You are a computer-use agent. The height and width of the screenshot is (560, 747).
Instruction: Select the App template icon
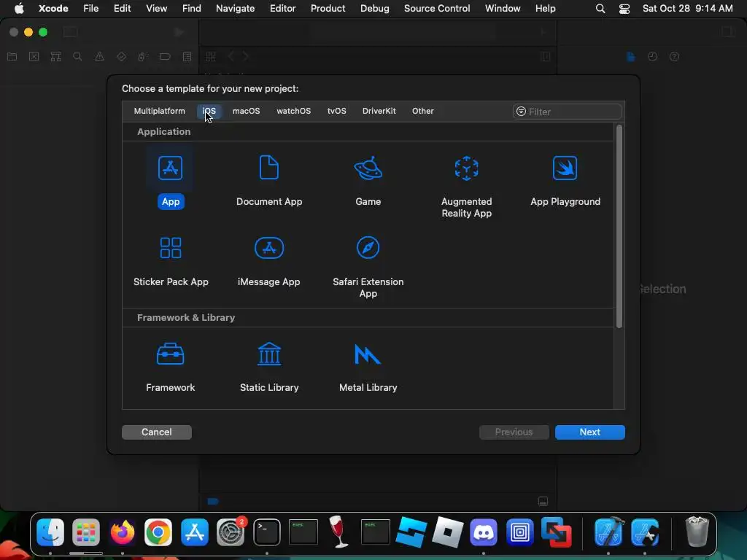click(x=171, y=168)
